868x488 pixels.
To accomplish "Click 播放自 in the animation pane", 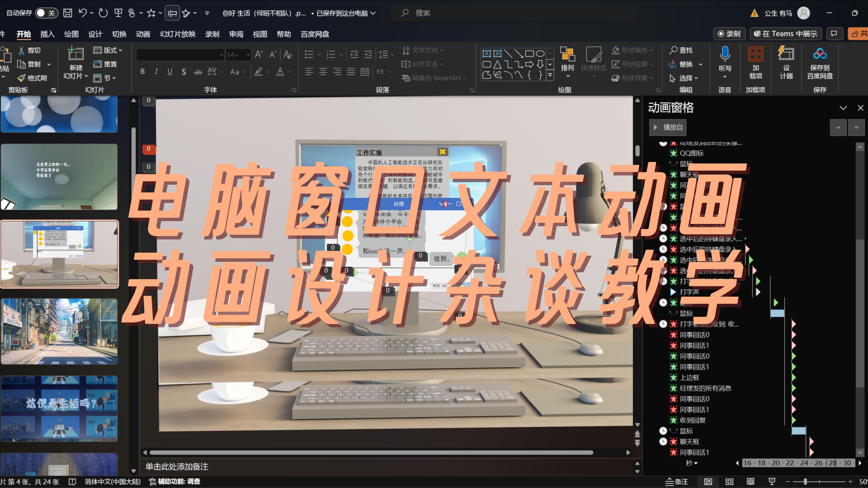I will tap(668, 127).
